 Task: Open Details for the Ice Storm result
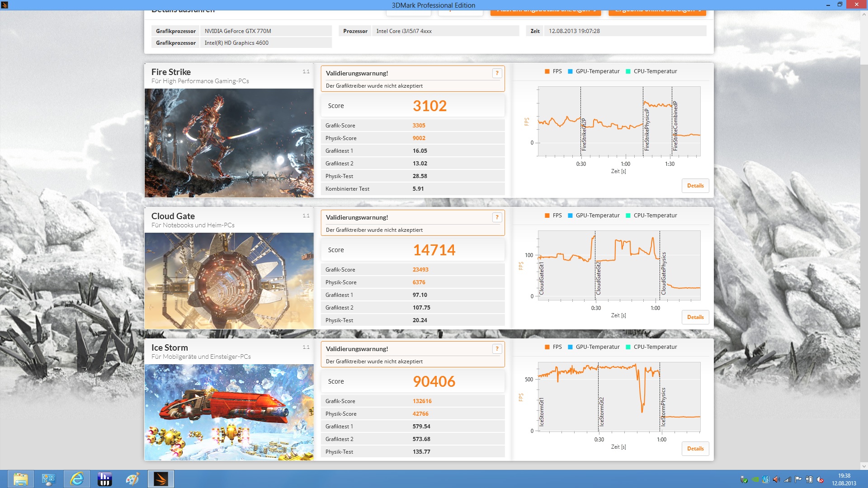(x=695, y=449)
